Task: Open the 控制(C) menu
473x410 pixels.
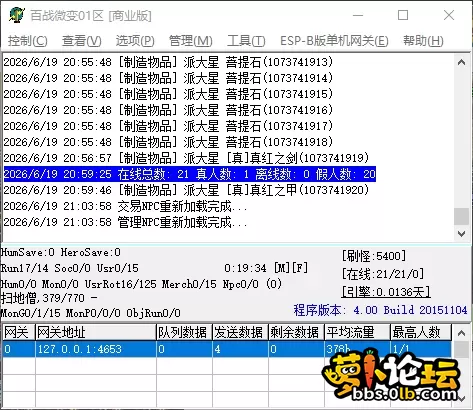Action: click(x=27, y=41)
